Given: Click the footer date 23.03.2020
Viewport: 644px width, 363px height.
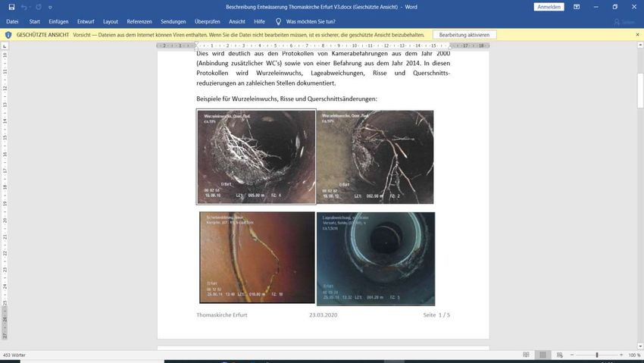Looking at the screenshot, I should pyautogui.click(x=324, y=315).
